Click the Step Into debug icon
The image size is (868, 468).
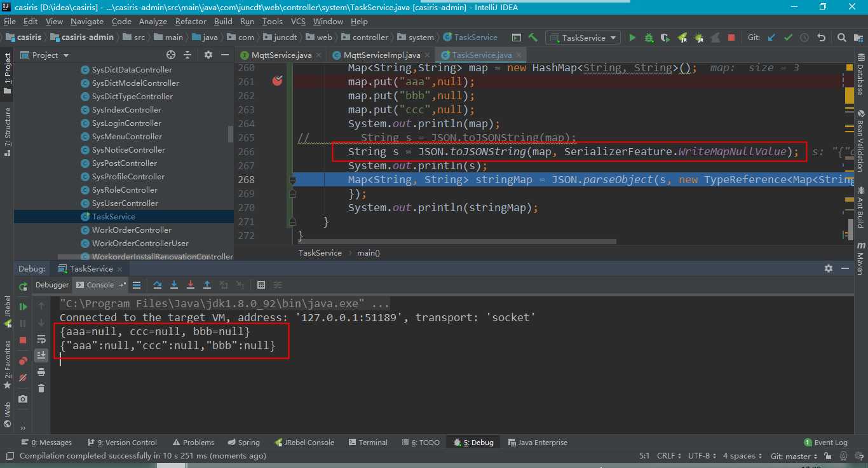pos(173,285)
